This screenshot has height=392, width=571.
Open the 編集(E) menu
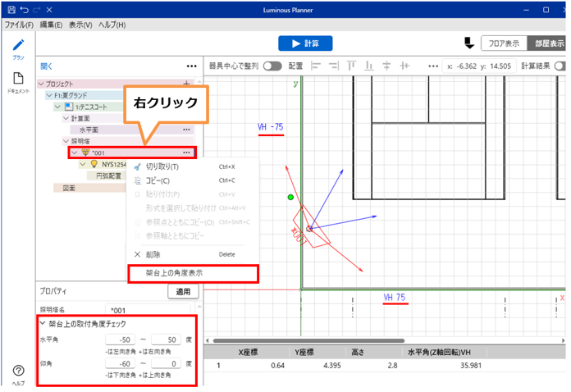52,25
